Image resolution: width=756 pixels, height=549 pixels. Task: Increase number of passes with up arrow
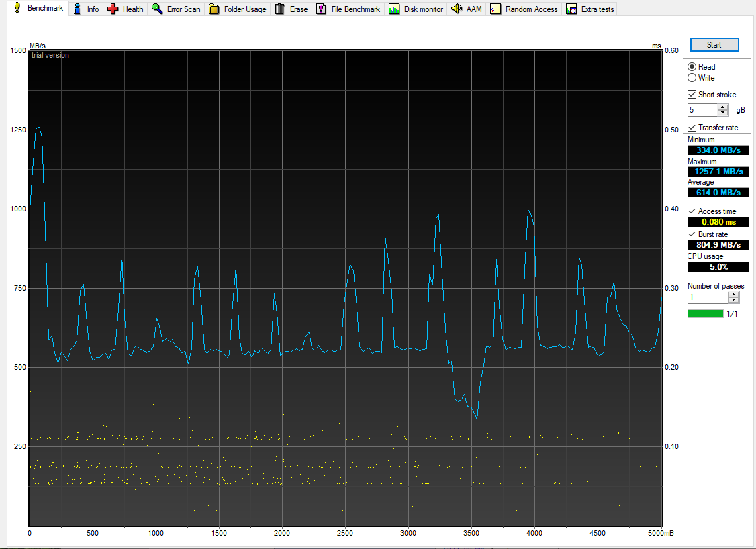[x=734, y=295]
